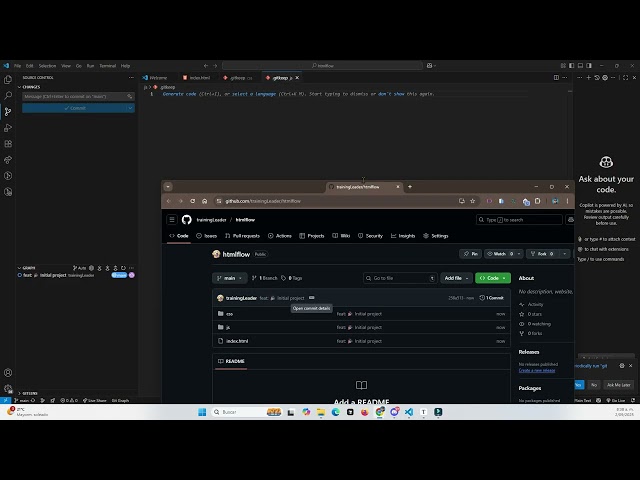Image resolution: width=640 pixels, height=480 pixels.
Task: Open the green Code dropdown button
Action: (493, 278)
